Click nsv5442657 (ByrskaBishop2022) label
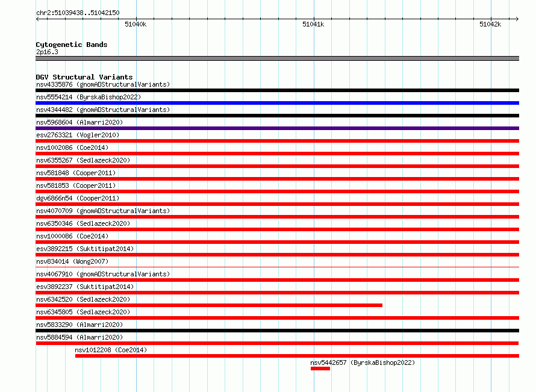536x392 pixels. click(x=363, y=362)
